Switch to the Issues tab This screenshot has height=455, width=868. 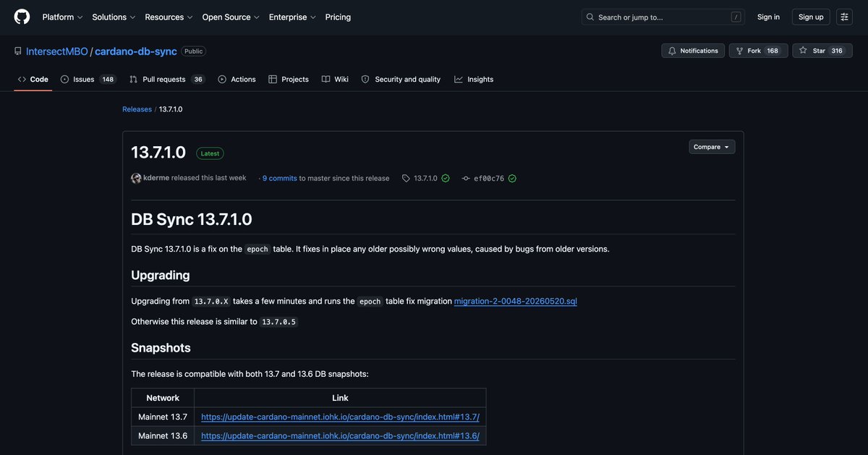coord(88,80)
